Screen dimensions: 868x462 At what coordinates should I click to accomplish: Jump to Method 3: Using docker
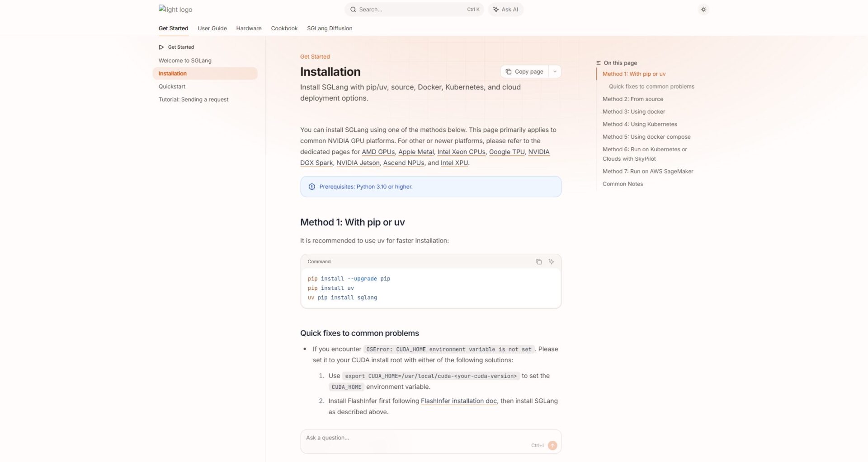click(634, 112)
